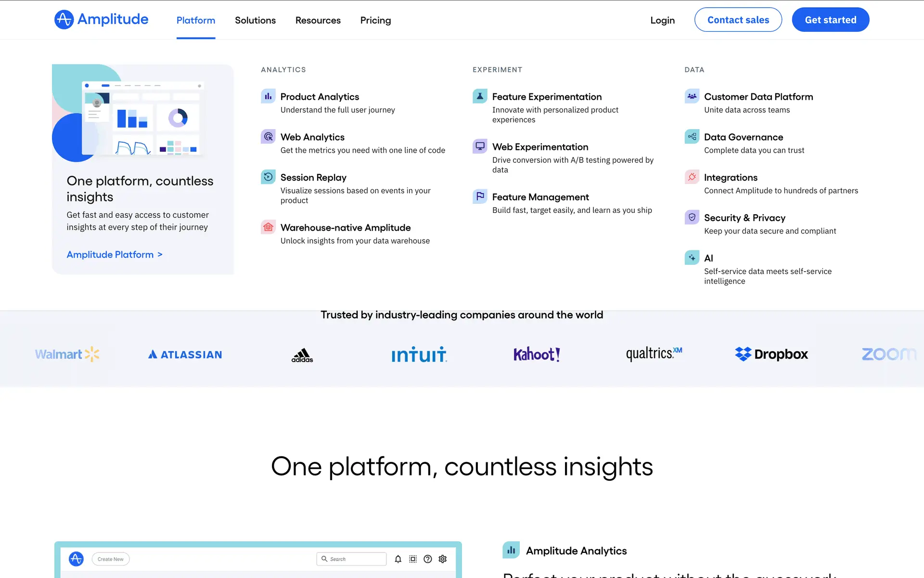Open the Pricing page
The image size is (924, 578).
(x=375, y=20)
